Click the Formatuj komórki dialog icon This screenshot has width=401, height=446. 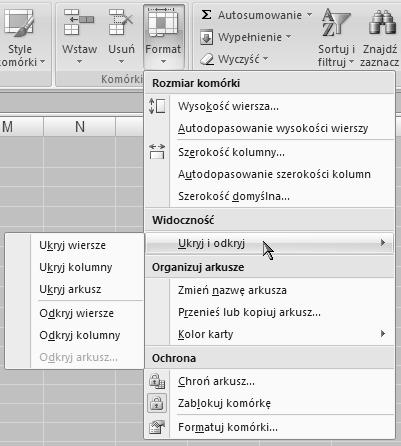click(157, 427)
